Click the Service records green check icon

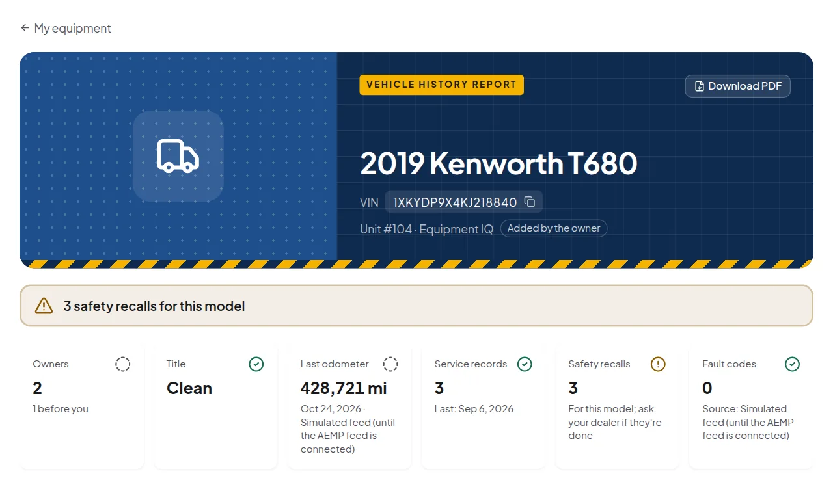point(525,364)
